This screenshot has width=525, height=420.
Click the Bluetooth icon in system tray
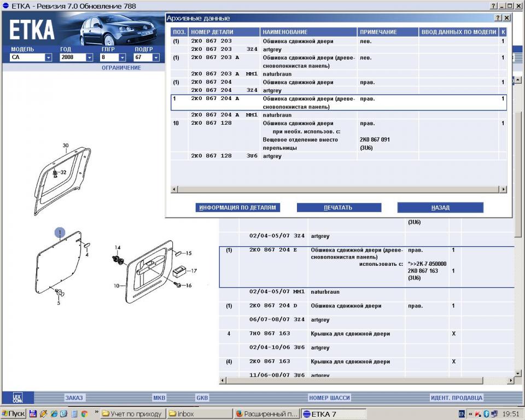(x=487, y=414)
